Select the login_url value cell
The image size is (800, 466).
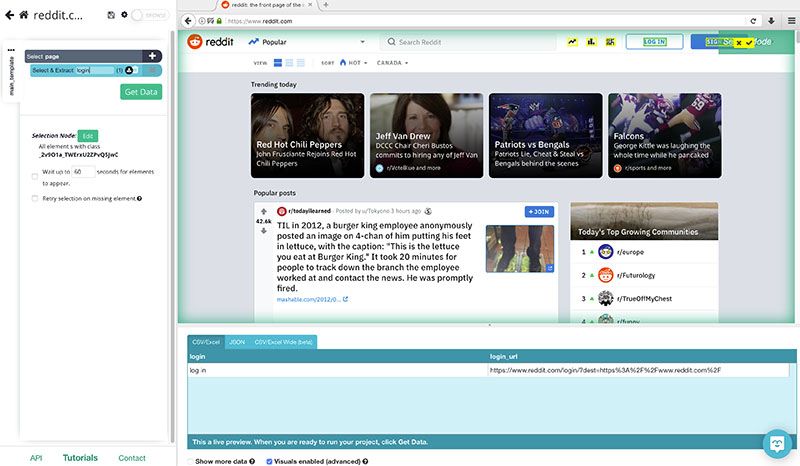[638, 370]
